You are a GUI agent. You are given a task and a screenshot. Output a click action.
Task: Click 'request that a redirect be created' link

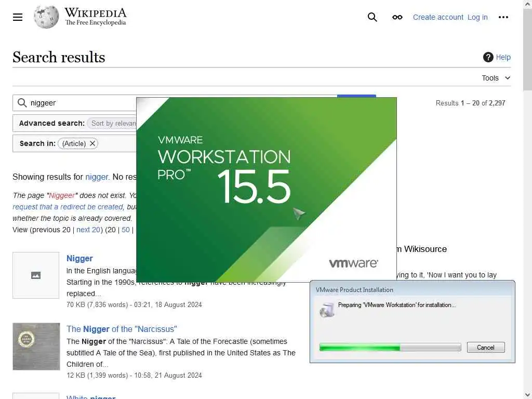[68, 207]
